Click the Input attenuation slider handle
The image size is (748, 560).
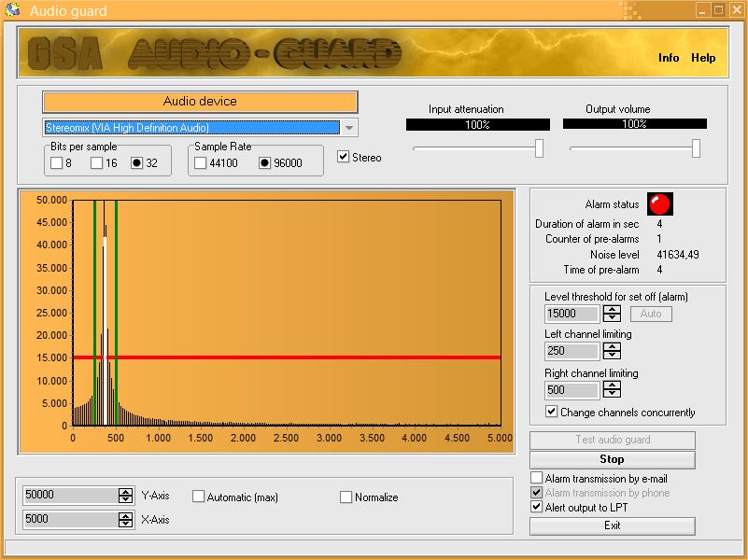[x=539, y=148]
